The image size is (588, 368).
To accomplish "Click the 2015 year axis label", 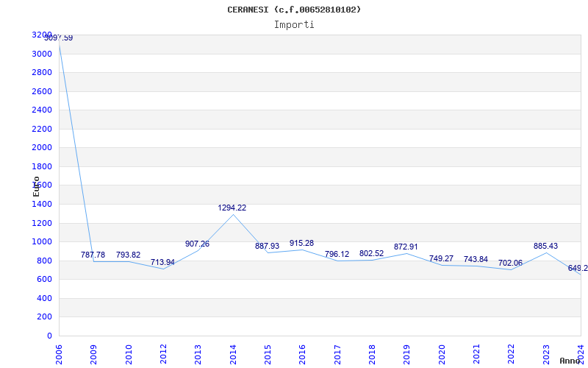I will pos(268,354).
